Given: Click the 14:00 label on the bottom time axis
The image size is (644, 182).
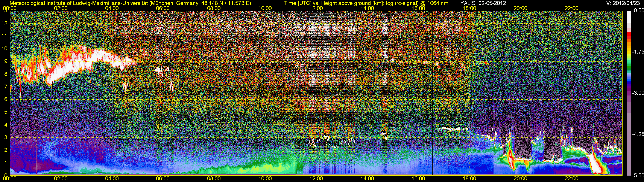Looking at the screenshot, I should tap(367, 179).
